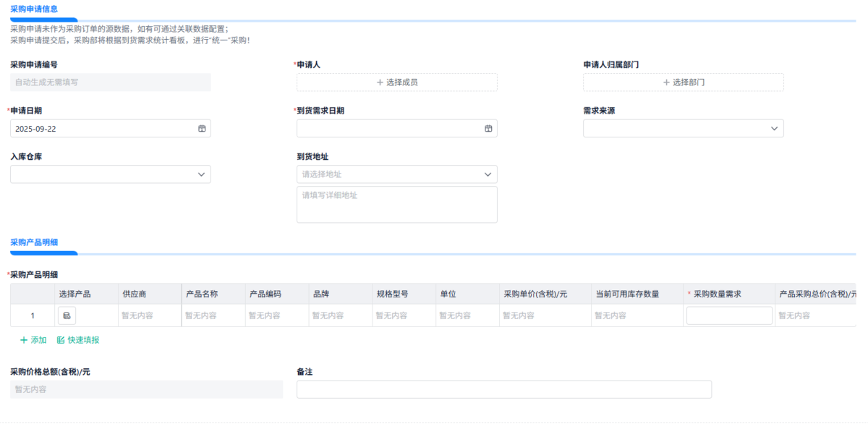Image resolution: width=868 pixels, height=424 pixels.
Task: Click the 到货需求日期 date field
Action: (388, 128)
